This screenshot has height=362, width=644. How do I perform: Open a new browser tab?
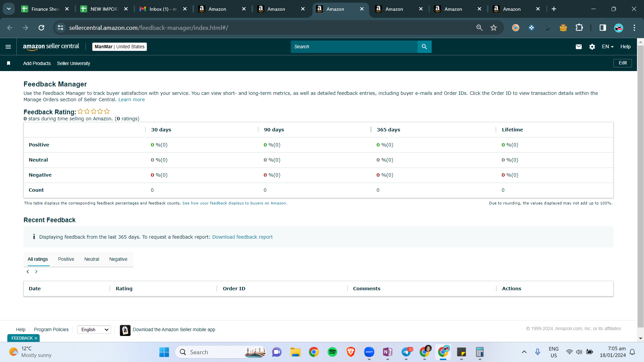[x=554, y=9]
